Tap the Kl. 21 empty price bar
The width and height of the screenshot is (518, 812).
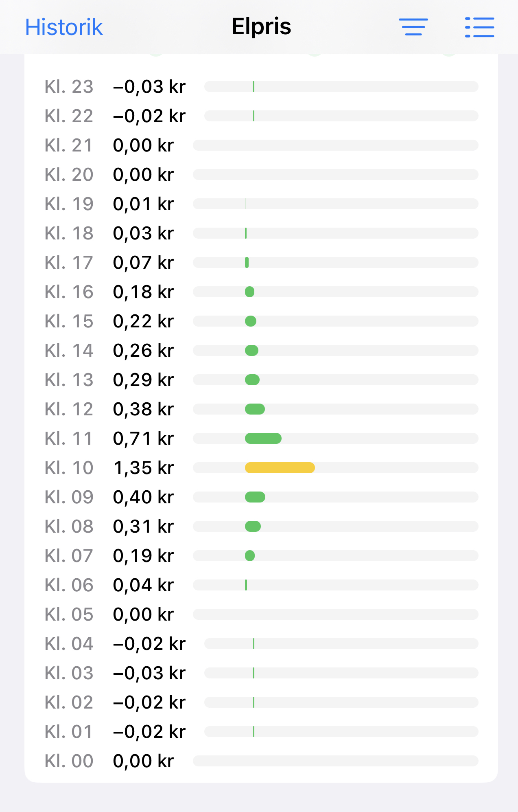pyautogui.click(x=336, y=145)
